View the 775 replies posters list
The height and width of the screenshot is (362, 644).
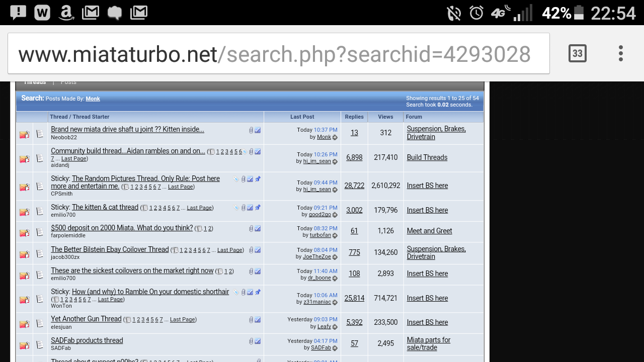(354, 252)
